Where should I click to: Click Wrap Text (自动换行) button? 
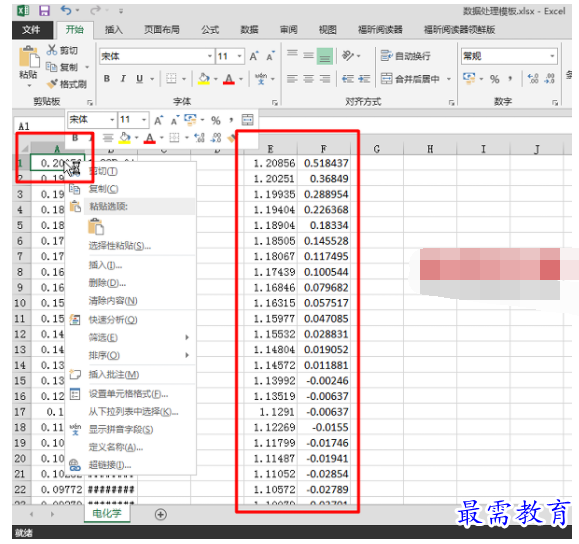pyautogui.click(x=405, y=56)
